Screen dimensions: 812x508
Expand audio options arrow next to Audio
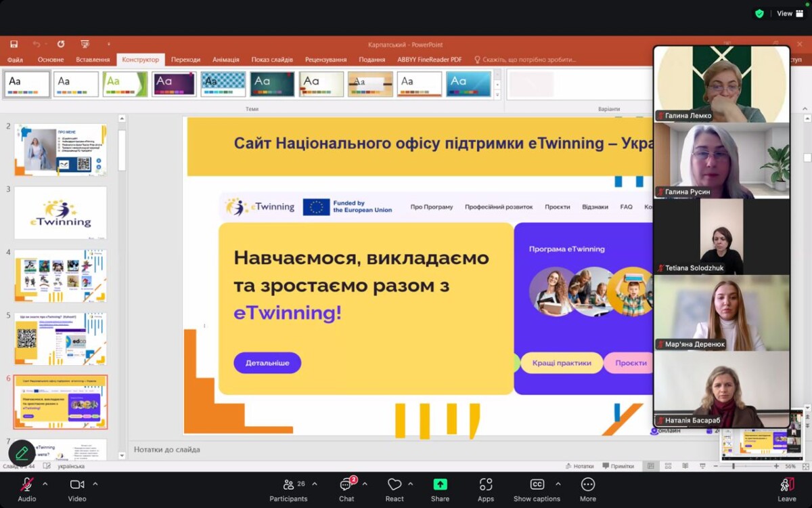point(45,484)
